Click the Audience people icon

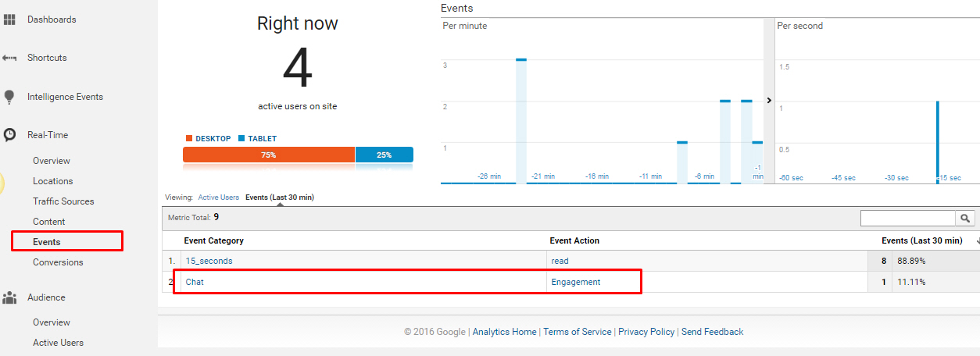(x=10, y=297)
